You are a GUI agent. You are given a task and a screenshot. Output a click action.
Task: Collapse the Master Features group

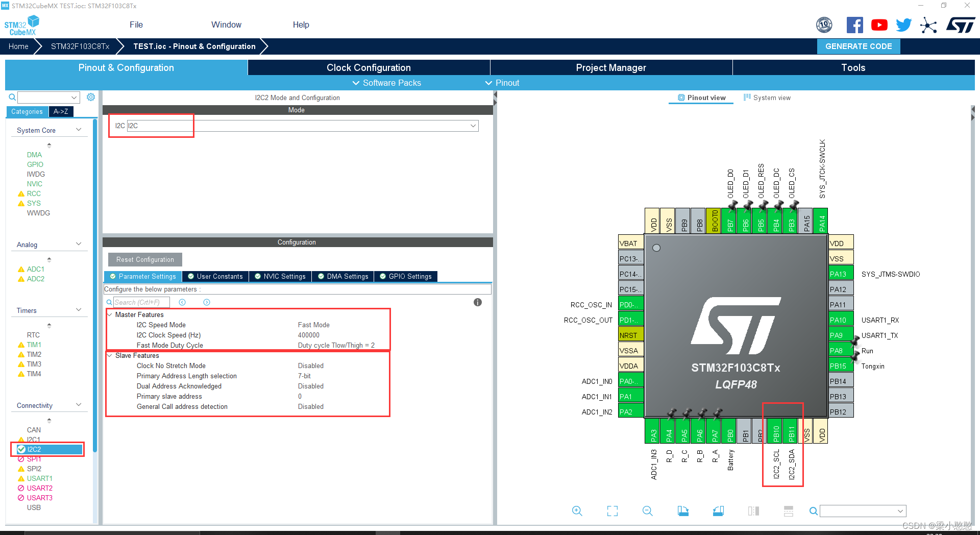(x=110, y=314)
